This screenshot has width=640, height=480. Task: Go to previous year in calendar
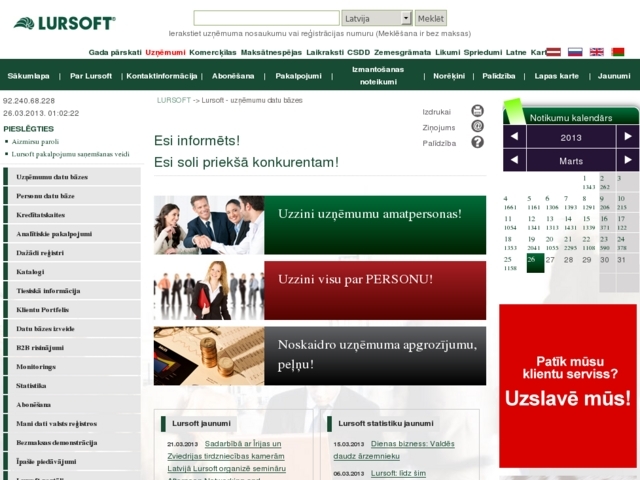(x=514, y=136)
